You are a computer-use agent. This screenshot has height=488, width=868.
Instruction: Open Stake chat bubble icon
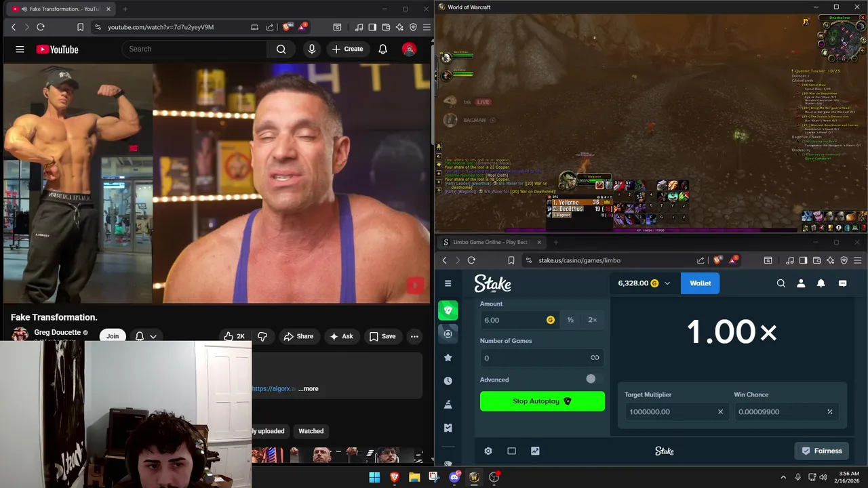click(842, 283)
